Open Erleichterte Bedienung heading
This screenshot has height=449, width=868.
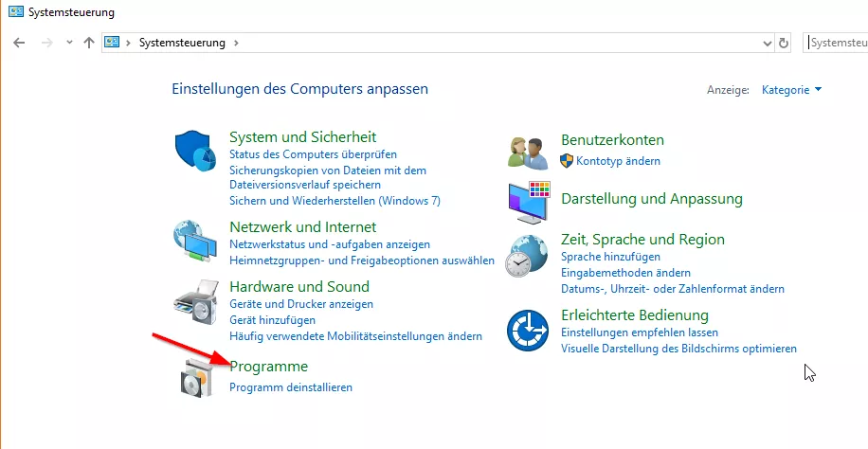click(x=634, y=315)
